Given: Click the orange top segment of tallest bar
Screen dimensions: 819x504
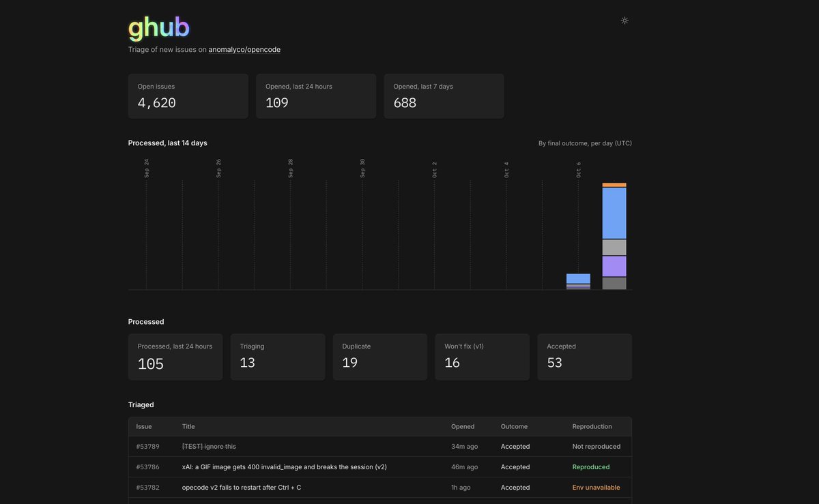Looking at the screenshot, I should pos(614,185).
